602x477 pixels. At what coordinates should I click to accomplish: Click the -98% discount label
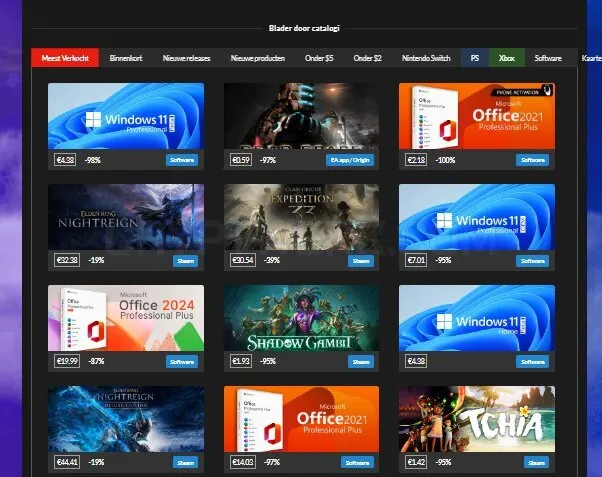[x=93, y=160]
